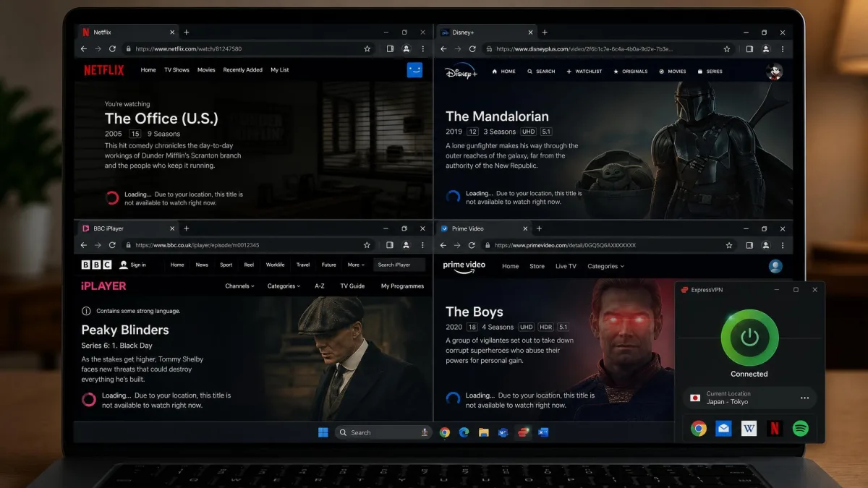The width and height of the screenshot is (868, 488).
Task: Open TV Guide on BBC iPlayer
Action: [352, 286]
